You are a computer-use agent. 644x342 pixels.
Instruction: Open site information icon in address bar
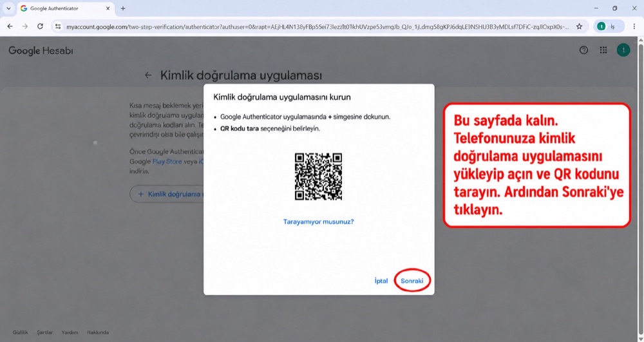pos(58,26)
